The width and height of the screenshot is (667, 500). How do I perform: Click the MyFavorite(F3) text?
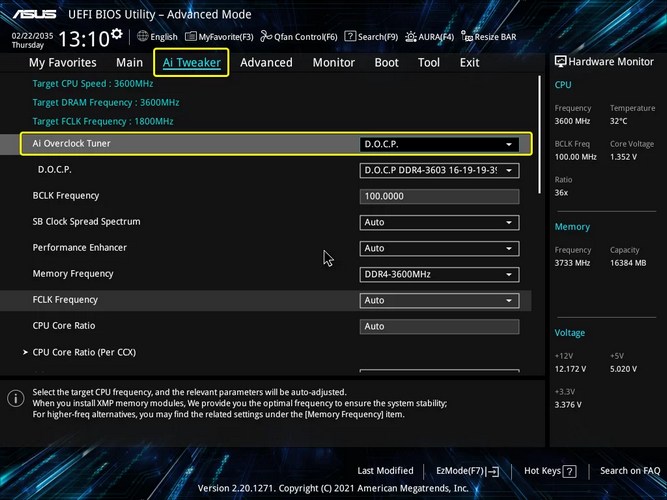pos(226,37)
